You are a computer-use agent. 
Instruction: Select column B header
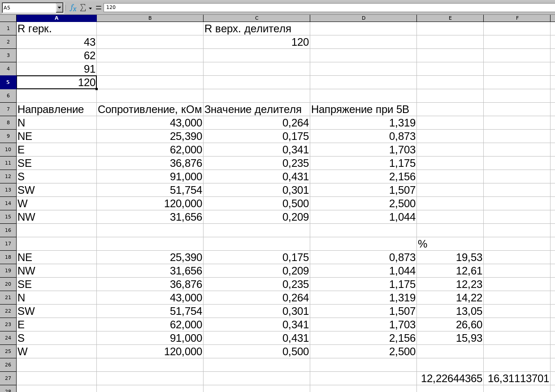150,18
